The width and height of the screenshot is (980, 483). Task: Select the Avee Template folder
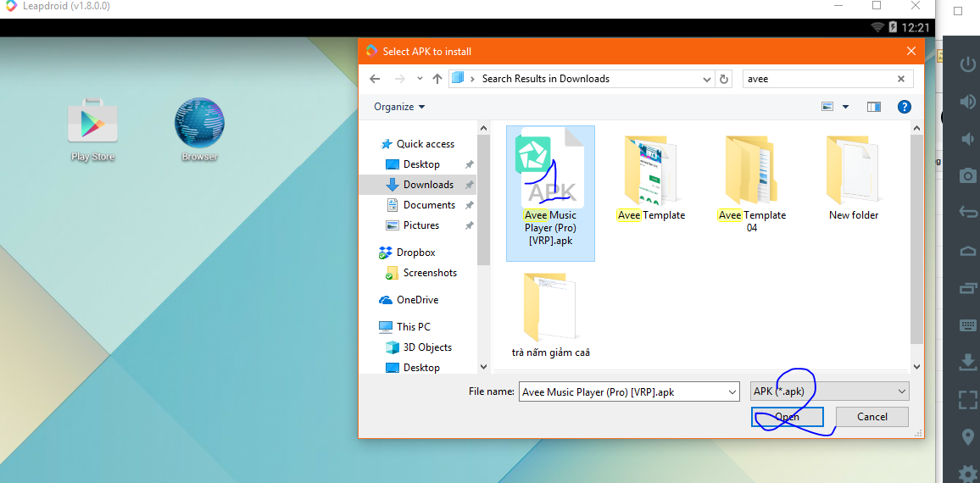(x=650, y=177)
